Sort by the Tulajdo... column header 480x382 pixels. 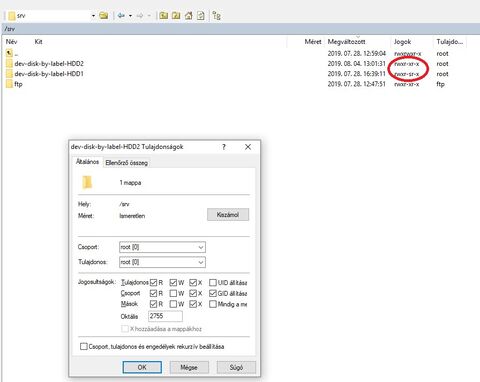[x=450, y=42]
